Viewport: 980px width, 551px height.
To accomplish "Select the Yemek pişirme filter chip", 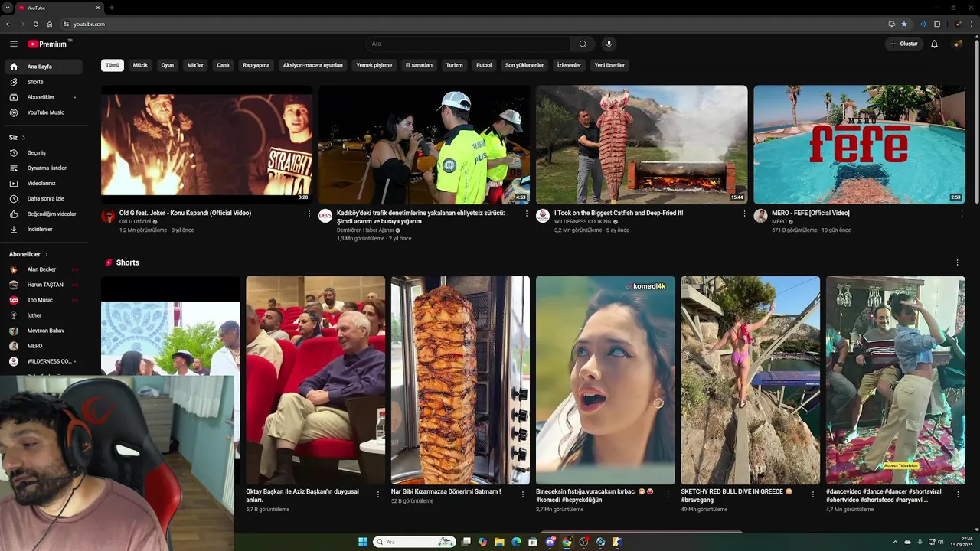I will click(x=374, y=65).
